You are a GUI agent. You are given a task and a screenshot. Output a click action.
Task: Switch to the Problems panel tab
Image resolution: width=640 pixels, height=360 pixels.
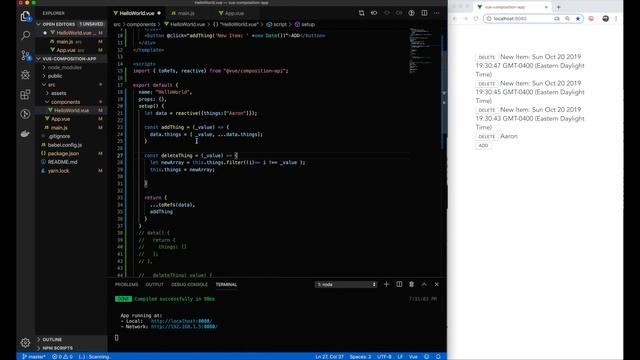point(126,284)
